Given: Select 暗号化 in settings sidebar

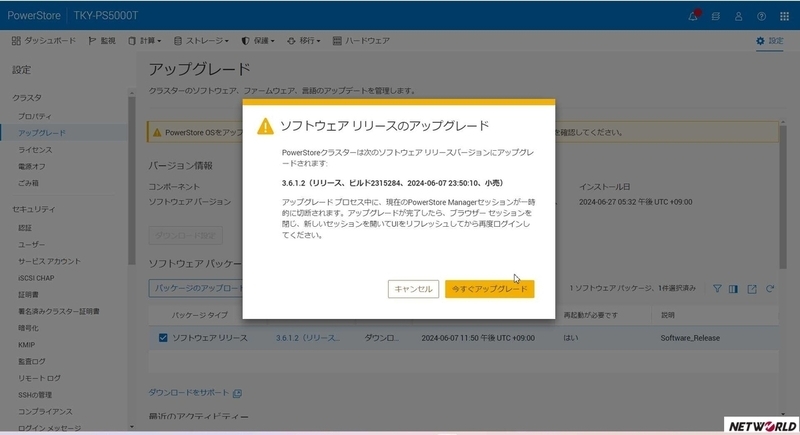Looking at the screenshot, I should click(28, 328).
